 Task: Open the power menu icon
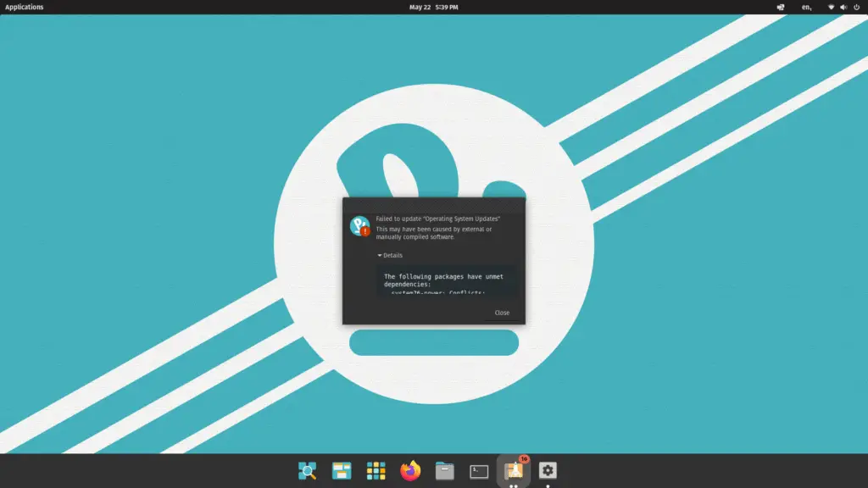[856, 7]
